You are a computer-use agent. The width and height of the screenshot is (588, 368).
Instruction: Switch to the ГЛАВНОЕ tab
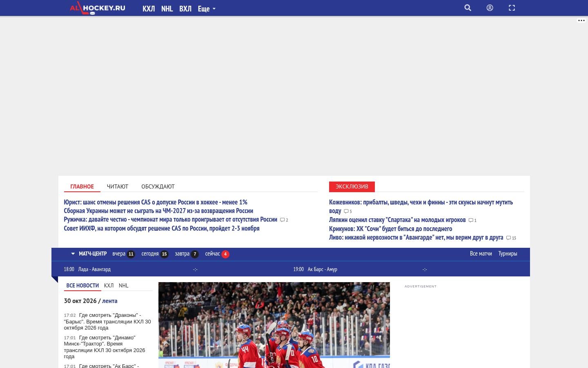(82, 186)
